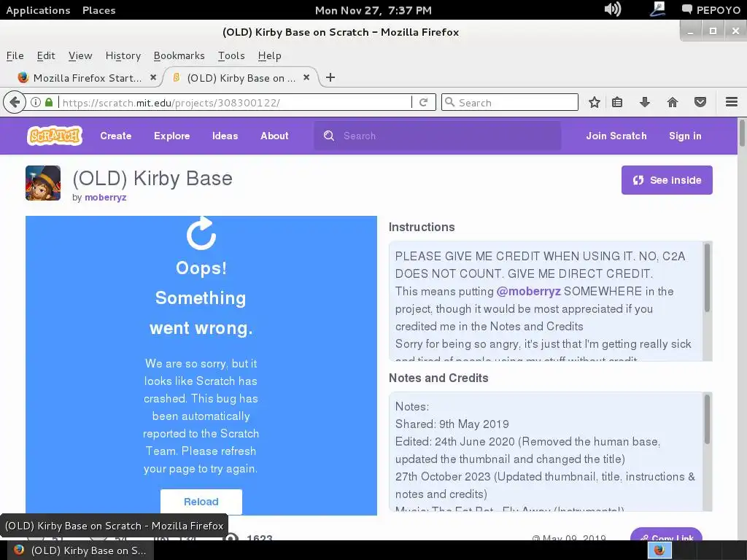
Task: Open the Tools menu
Action: pos(231,55)
